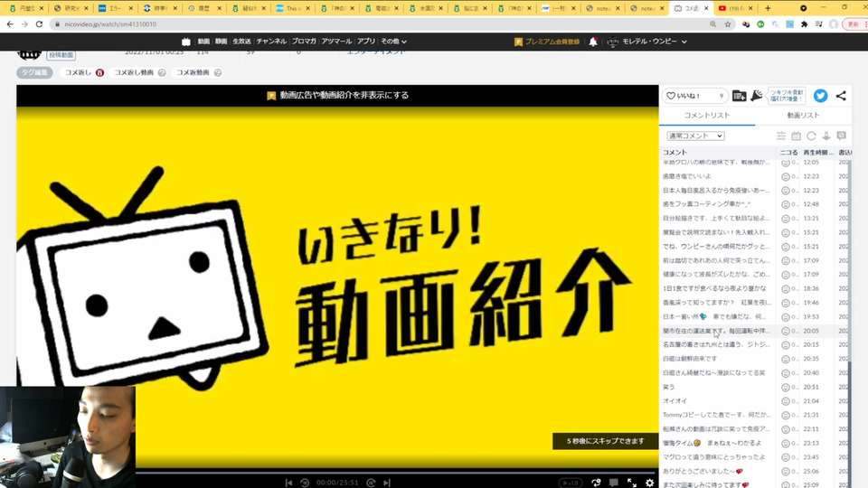The height and width of the screenshot is (488, 868).
Task: Nicoru the comment at 18:36
Action: pos(786,289)
